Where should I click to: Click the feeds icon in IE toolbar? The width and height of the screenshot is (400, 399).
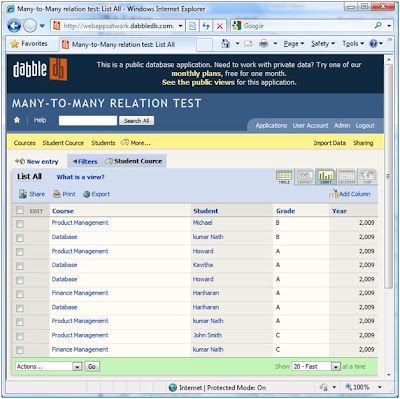click(x=248, y=44)
